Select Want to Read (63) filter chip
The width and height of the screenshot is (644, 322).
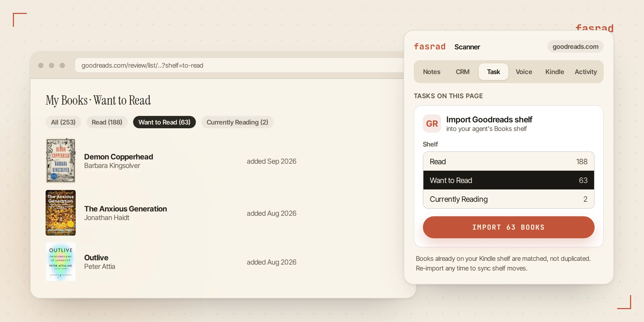click(164, 122)
